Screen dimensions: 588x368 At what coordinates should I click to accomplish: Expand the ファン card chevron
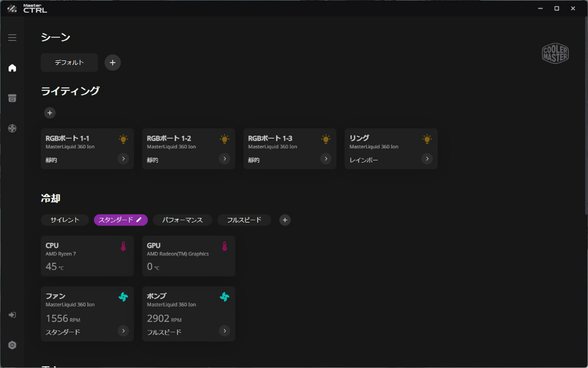(123, 331)
